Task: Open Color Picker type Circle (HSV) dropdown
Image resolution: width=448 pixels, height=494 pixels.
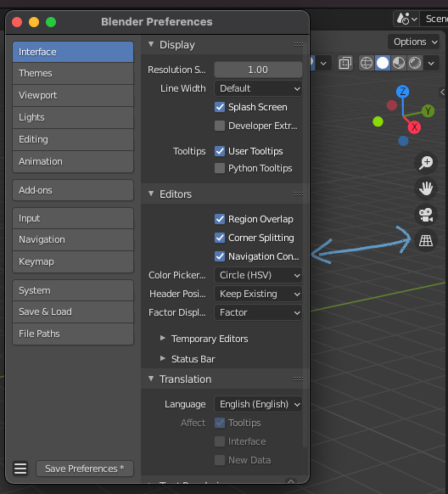Action: point(258,275)
